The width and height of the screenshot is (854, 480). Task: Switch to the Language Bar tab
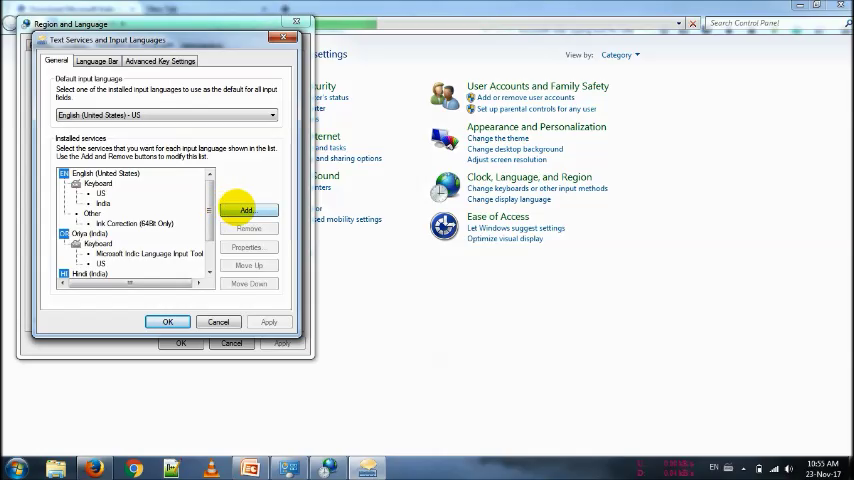97,61
